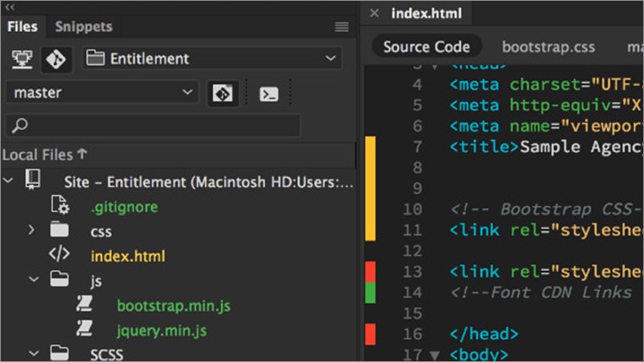This screenshot has height=362, width=644.
Task: Click the Source Code button
Action: click(426, 47)
